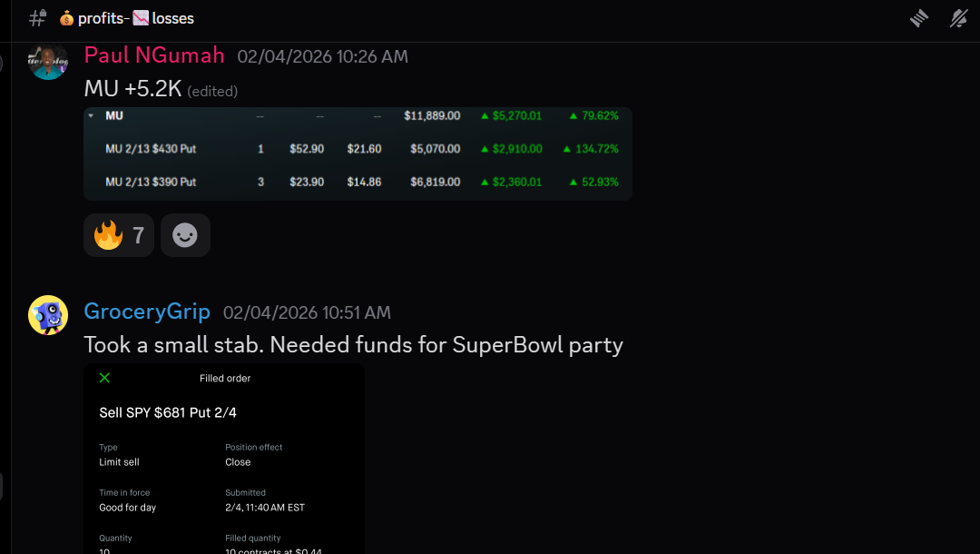The height and width of the screenshot is (554, 980).
Task: Click green X icon in filled order image
Action: (x=104, y=378)
